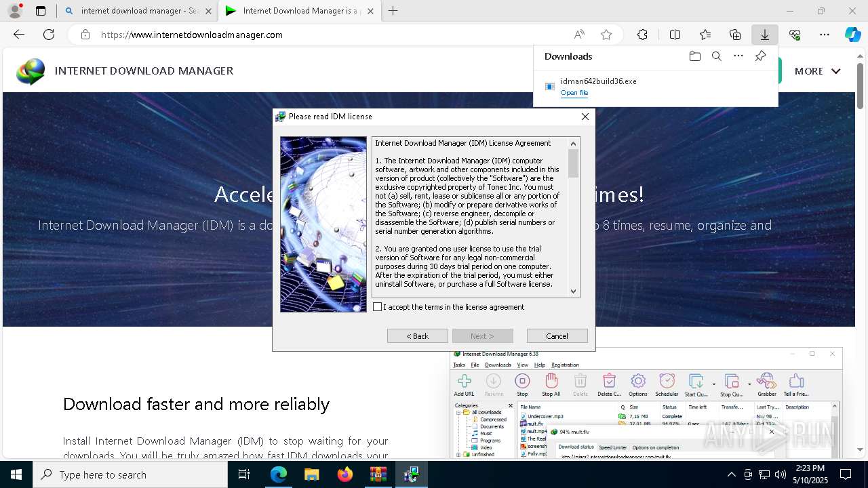Open File Explorer from taskbar

pos(311,474)
